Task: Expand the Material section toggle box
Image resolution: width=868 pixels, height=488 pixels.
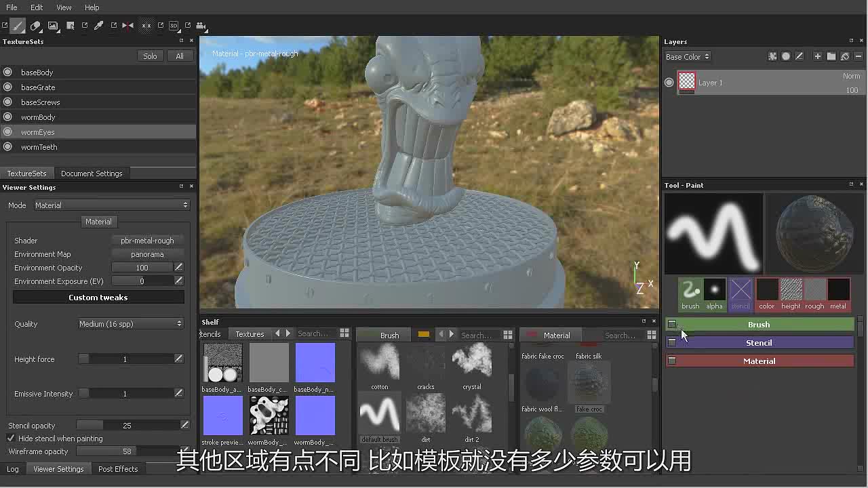Action: (672, 361)
